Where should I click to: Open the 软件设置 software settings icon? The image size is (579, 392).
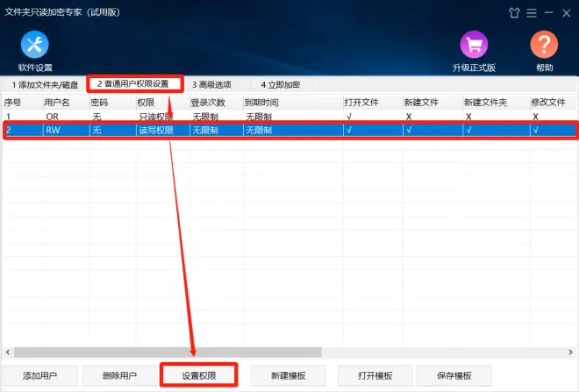pos(35,51)
